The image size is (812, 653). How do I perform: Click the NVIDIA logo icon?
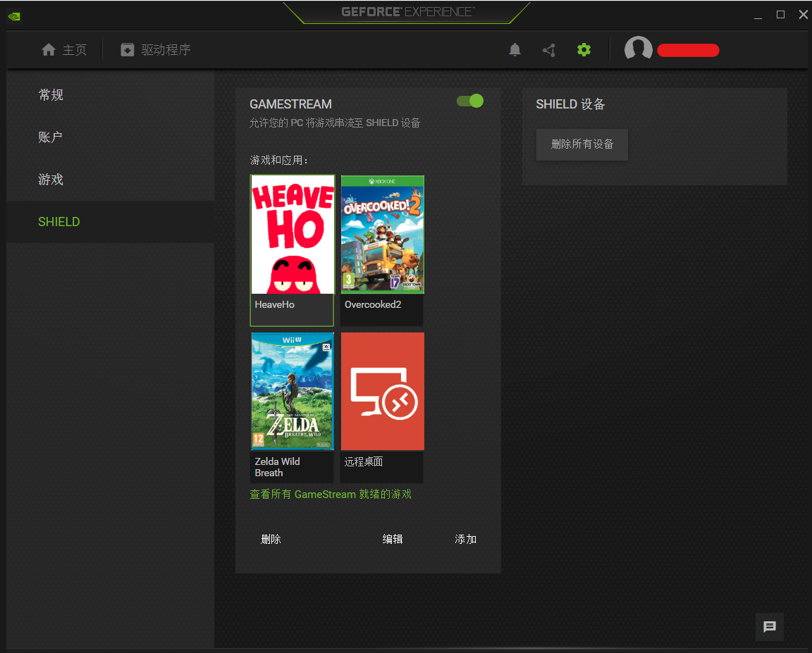click(15, 17)
